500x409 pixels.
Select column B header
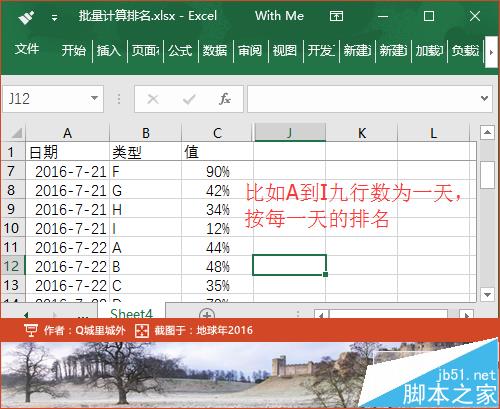(x=146, y=133)
